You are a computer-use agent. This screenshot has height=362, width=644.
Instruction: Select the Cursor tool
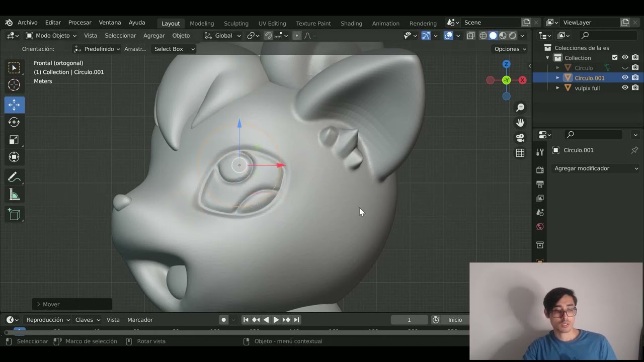coord(14,85)
